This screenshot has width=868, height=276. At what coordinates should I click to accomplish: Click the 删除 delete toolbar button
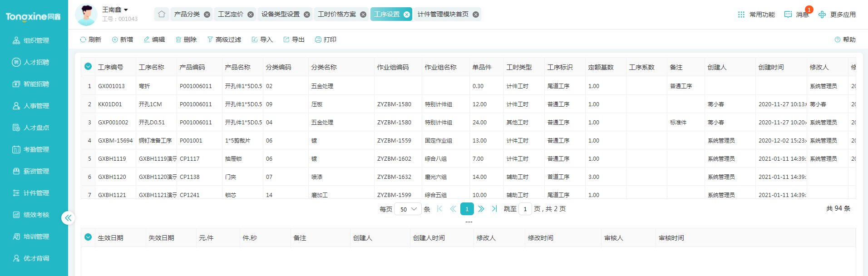186,39
